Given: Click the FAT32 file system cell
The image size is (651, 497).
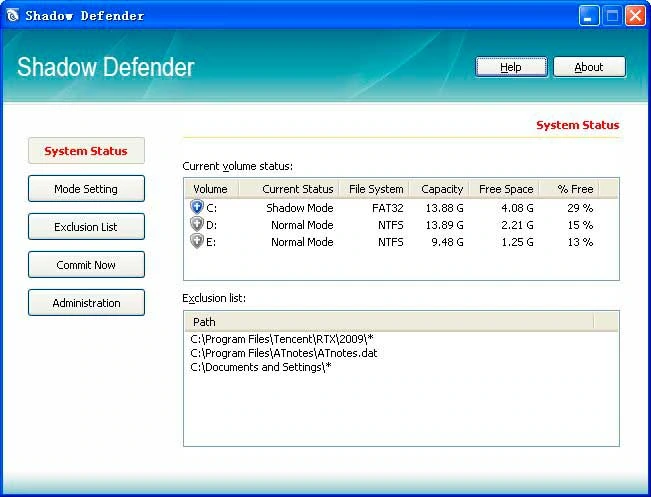Looking at the screenshot, I should point(388,208).
